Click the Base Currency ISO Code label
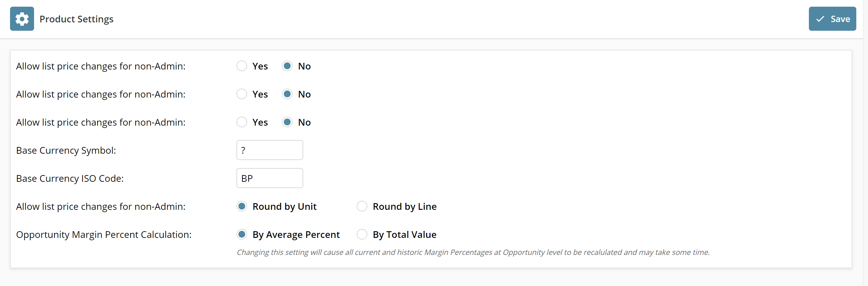 (70, 178)
